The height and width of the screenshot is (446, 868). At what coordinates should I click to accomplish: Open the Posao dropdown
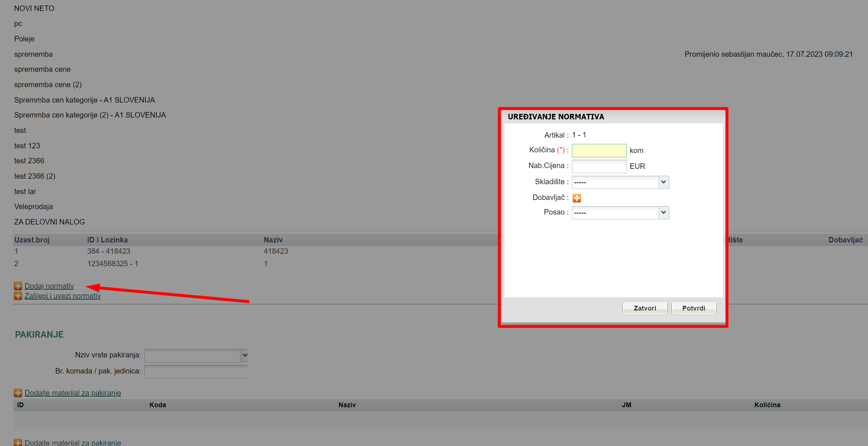[x=620, y=213]
